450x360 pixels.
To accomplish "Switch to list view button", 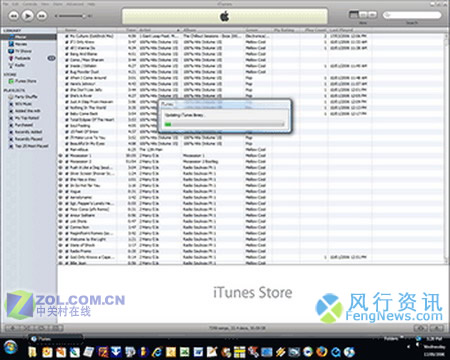I will tap(353, 15).
